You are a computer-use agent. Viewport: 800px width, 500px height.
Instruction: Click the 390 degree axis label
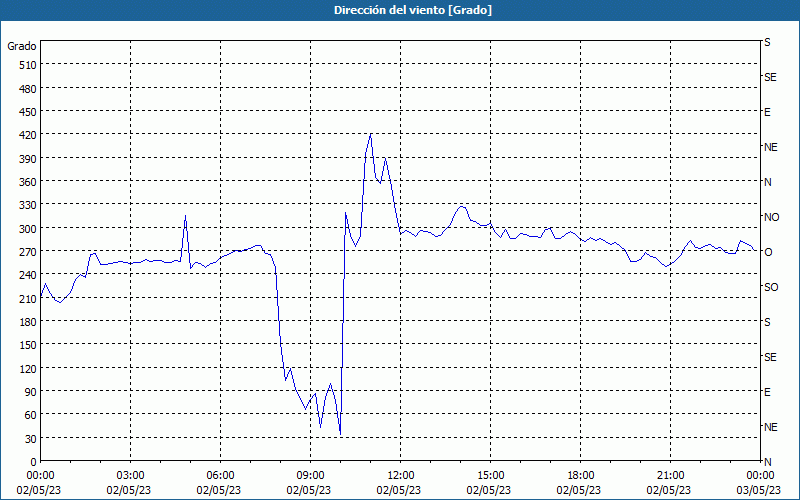(x=28, y=159)
